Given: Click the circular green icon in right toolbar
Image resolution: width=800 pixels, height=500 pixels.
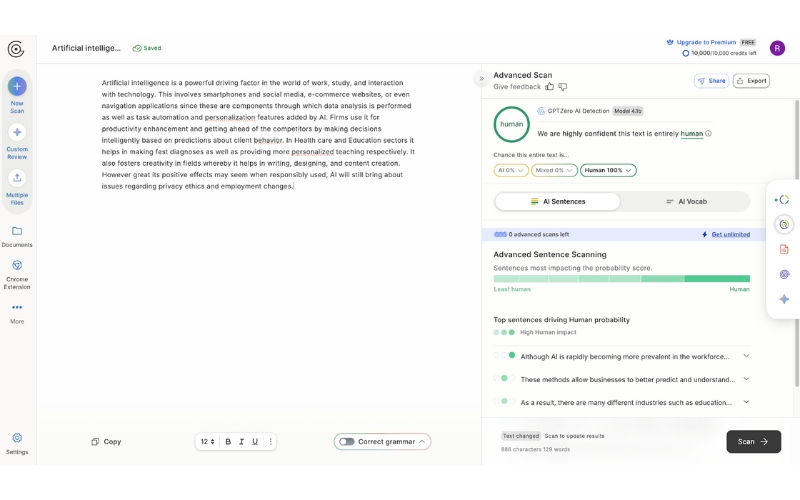Looking at the screenshot, I should (784, 224).
